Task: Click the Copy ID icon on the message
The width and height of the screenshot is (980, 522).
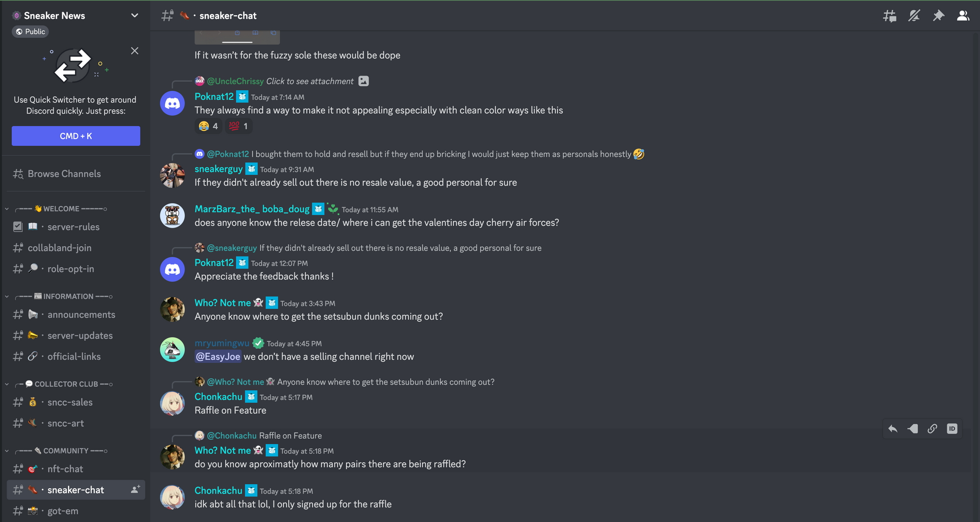Action: 952,428
